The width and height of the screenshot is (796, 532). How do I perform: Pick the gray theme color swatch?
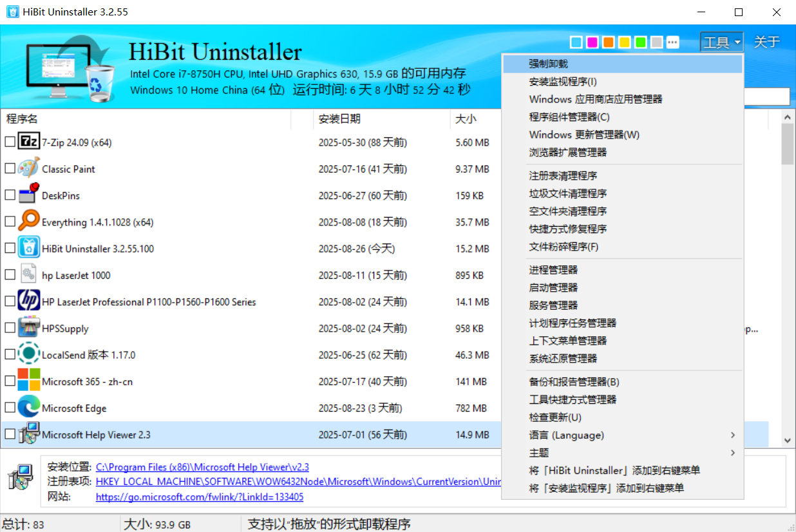pos(657,43)
